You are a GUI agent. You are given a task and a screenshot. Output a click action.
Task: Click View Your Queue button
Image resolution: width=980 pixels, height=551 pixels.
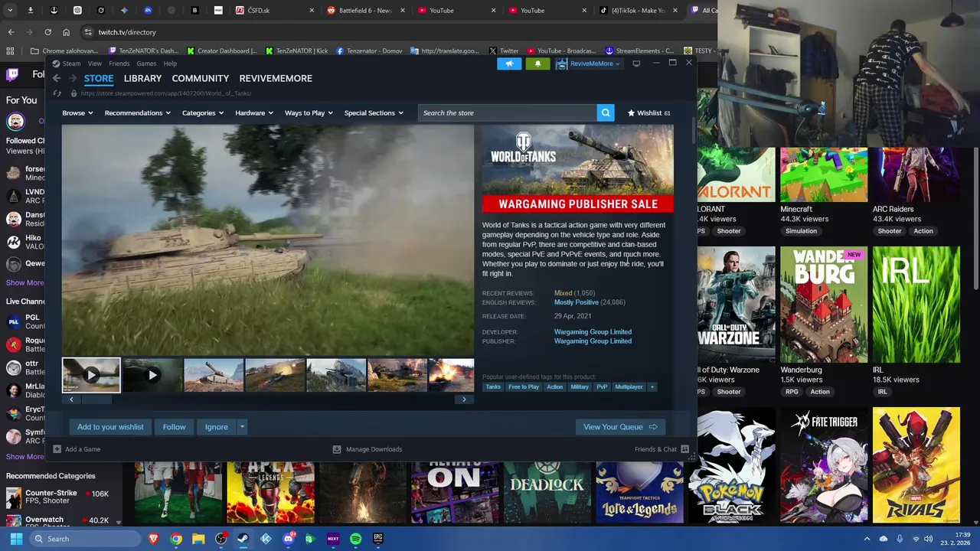point(620,427)
